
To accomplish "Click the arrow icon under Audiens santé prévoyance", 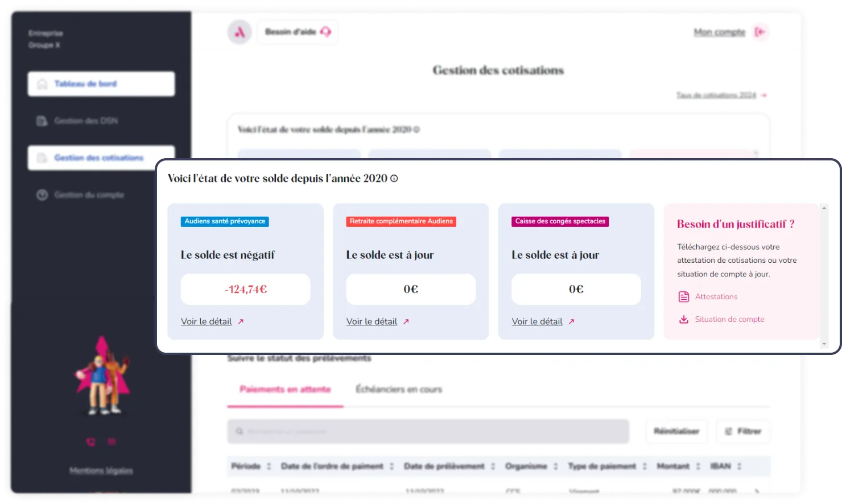I will (x=241, y=322).
